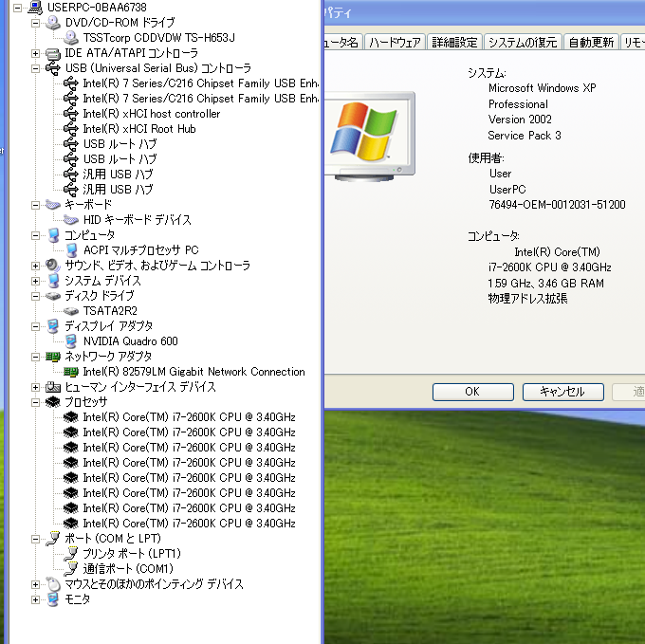Expand the ヒューマン インターフェイス デバイス branch
Viewport: 645px width, 644px height.
tap(35, 387)
